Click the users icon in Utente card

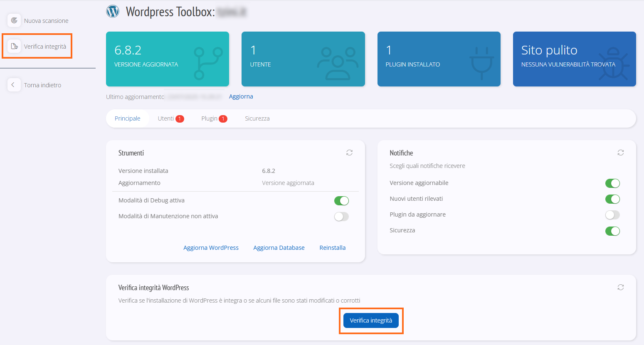click(338, 63)
